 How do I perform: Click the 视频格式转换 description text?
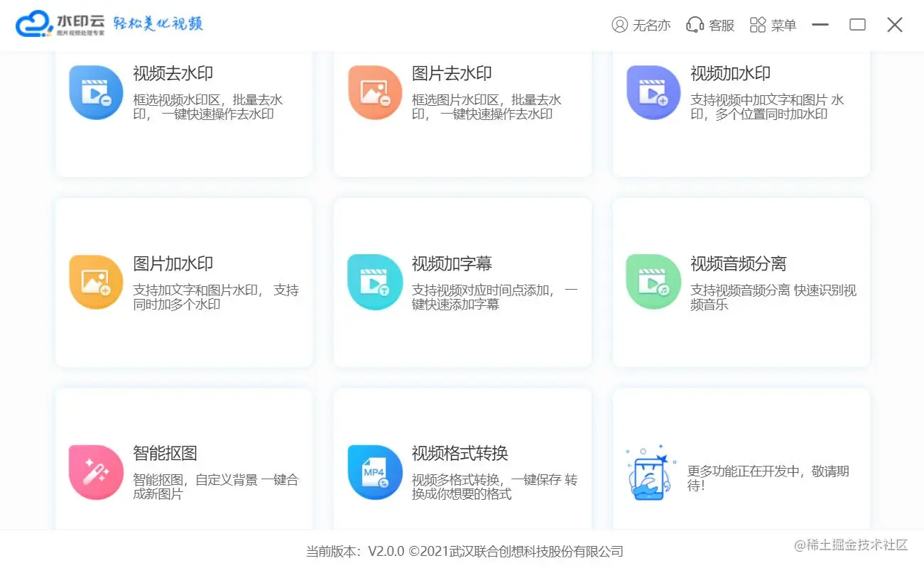coord(495,487)
